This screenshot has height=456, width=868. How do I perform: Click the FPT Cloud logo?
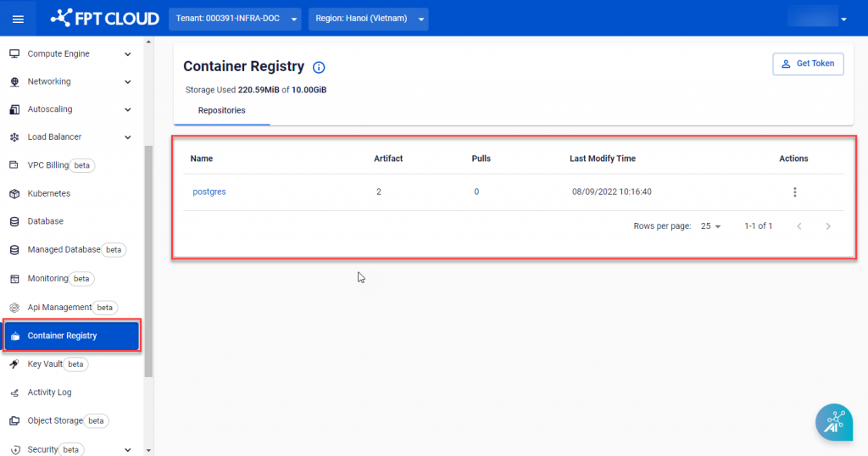pos(104,19)
